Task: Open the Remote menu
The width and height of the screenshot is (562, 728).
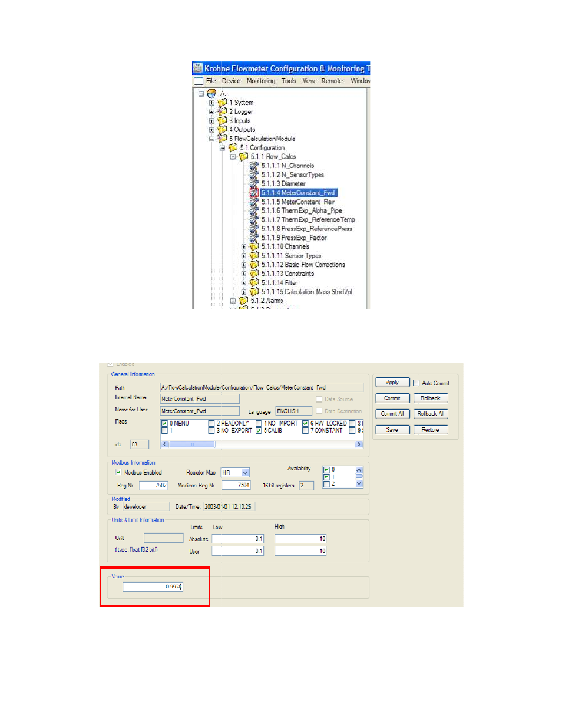Action: pos(332,81)
